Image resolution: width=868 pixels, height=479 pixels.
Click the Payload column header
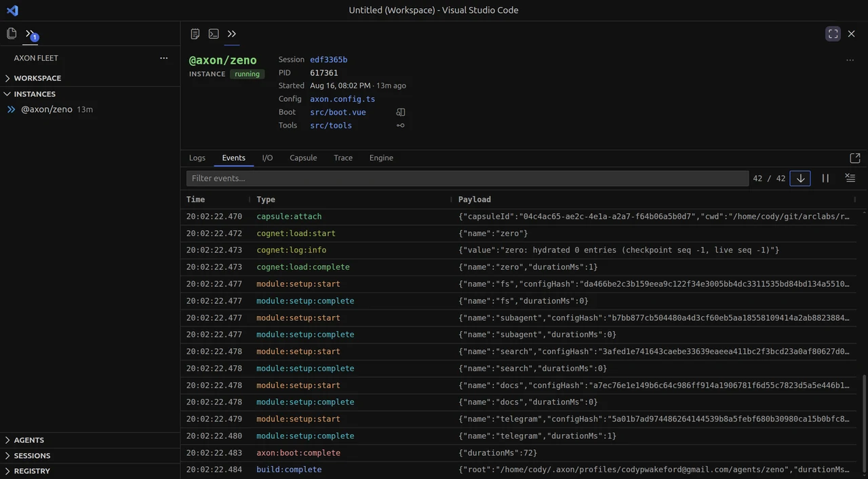pos(474,199)
